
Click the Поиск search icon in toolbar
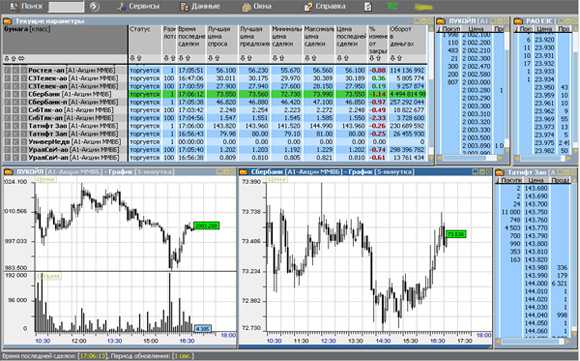point(14,6)
